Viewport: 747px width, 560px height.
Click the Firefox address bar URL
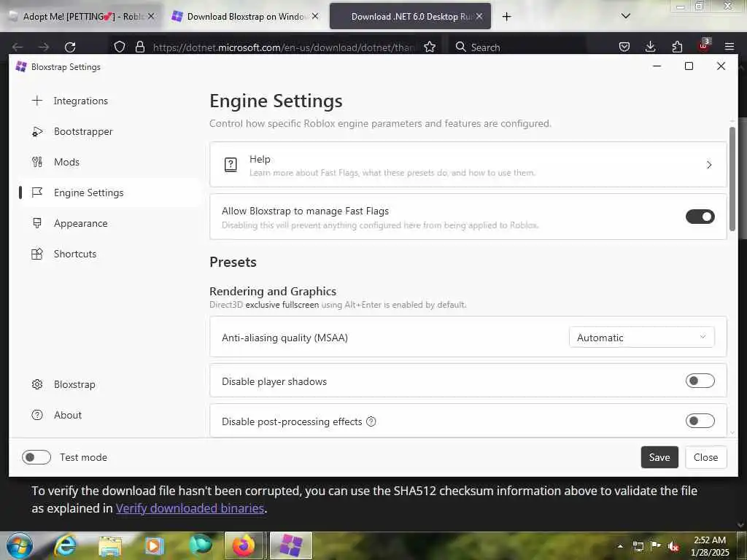(x=284, y=47)
